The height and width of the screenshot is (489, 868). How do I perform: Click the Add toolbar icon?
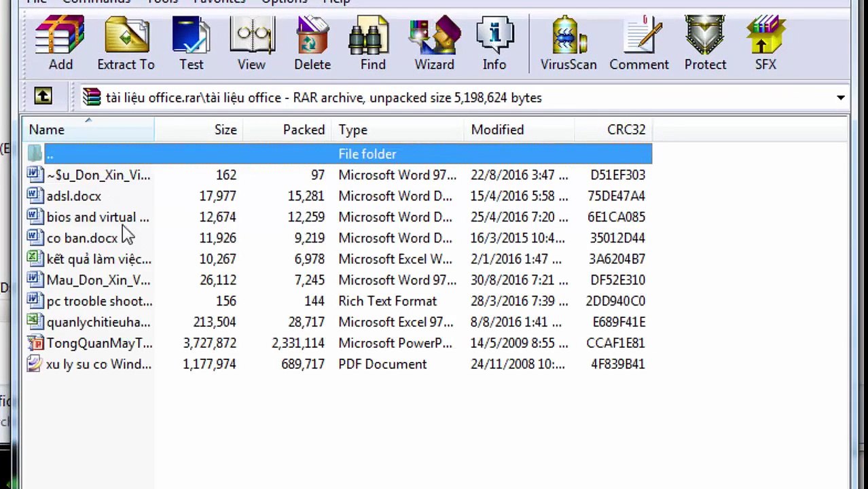pos(60,42)
